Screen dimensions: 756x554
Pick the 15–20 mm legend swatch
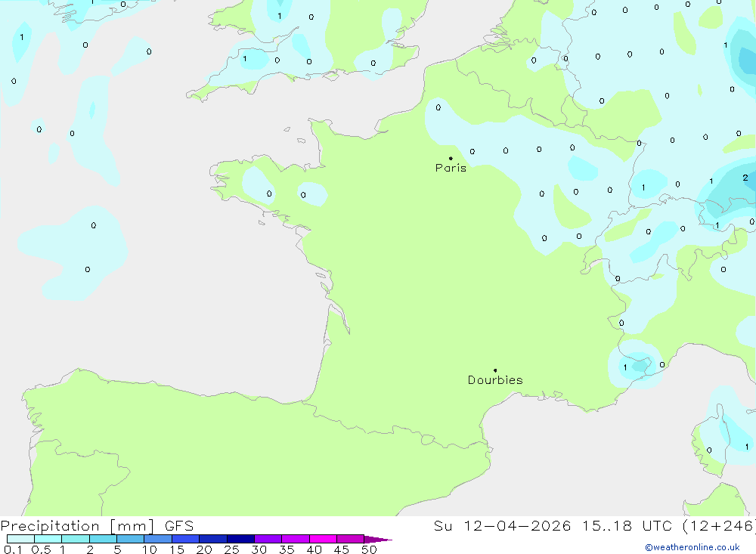pyautogui.click(x=186, y=539)
